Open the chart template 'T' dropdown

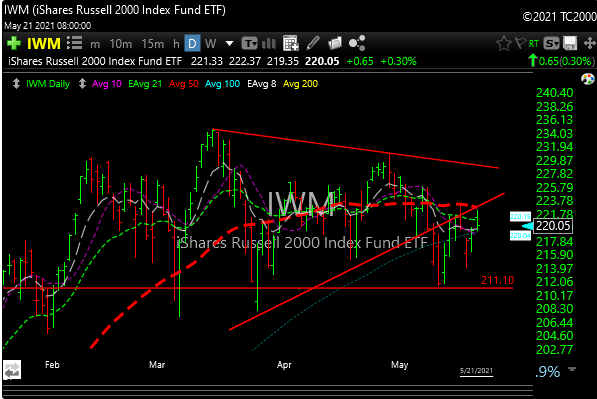(249, 43)
